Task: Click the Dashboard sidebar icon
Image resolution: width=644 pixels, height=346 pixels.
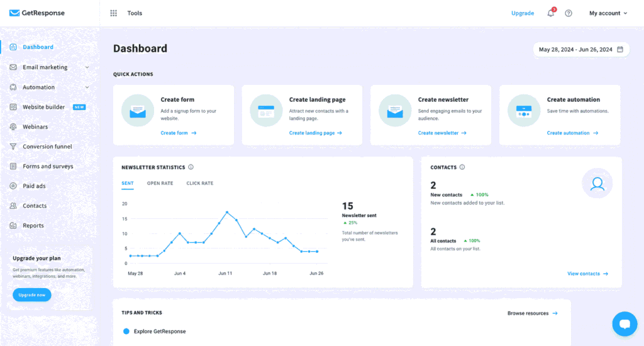Action: [x=13, y=47]
